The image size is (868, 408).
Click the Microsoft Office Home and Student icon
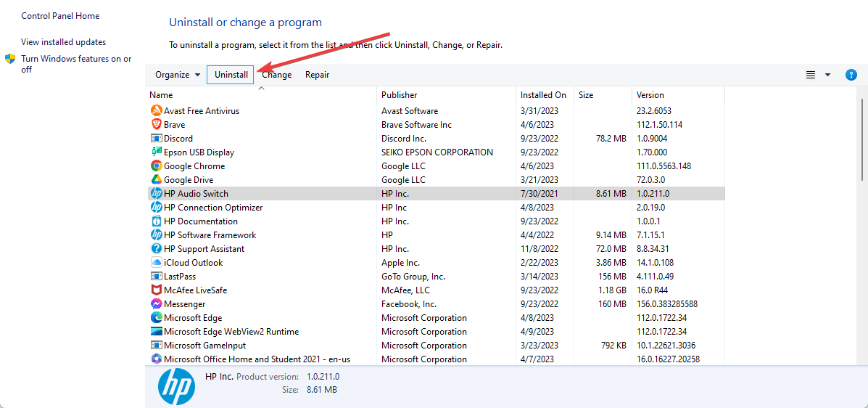(x=156, y=359)
